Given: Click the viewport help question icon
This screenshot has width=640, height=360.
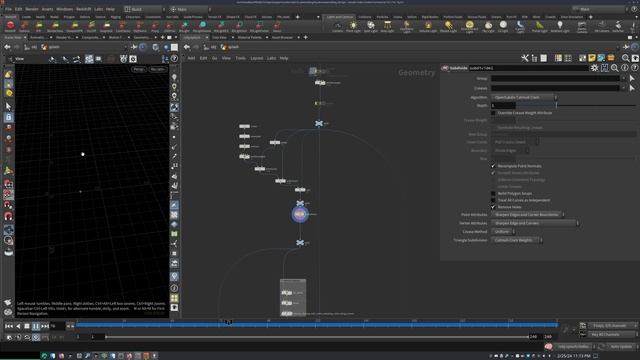Looking at the screenshot, I should coord(174,59).
